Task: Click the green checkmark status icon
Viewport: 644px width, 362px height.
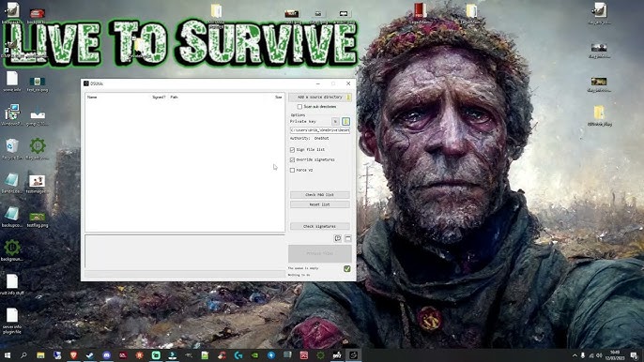Action: click(347, 268)
